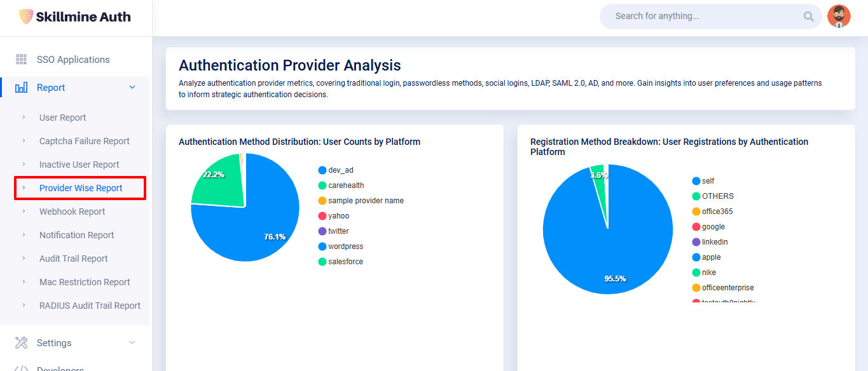868x371 pixels.
Task: Click the Report bar chart icon
Action: (21, 88)
